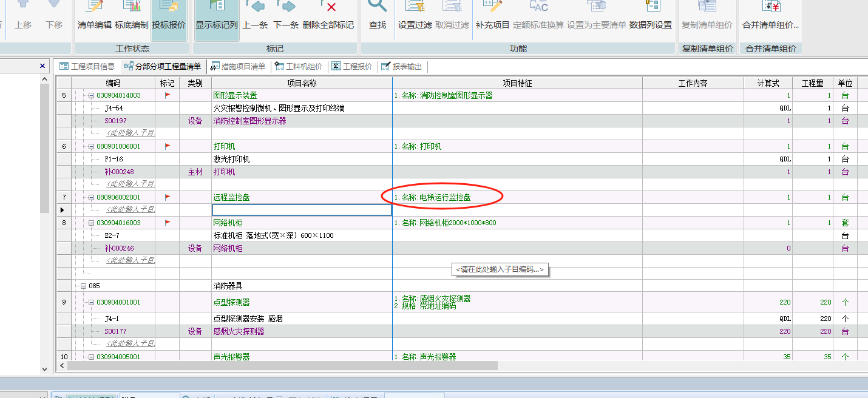The image size is (868, 398).
Task: Click red flag mark on row 7
Action: click(168, 197)
